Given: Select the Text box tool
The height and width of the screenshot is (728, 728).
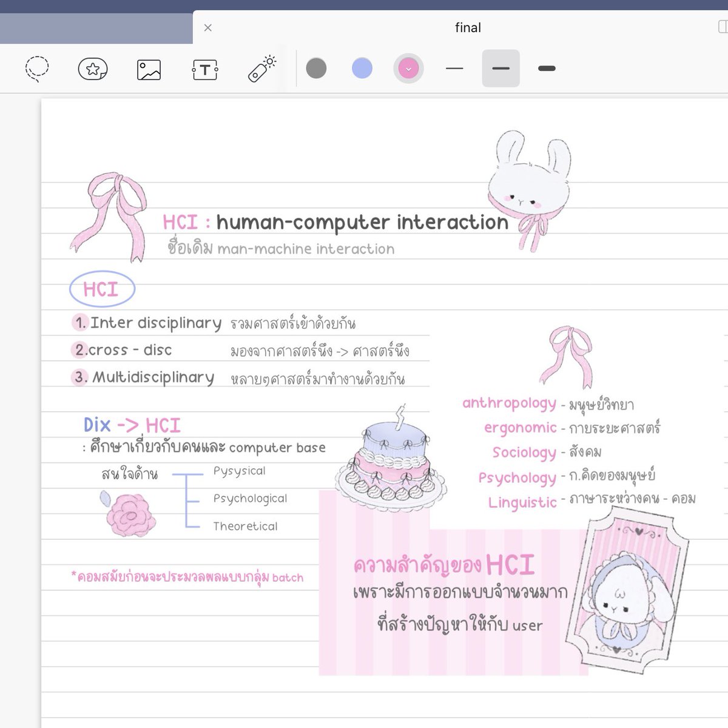Looking at the screenshot, I should [205, 70].
